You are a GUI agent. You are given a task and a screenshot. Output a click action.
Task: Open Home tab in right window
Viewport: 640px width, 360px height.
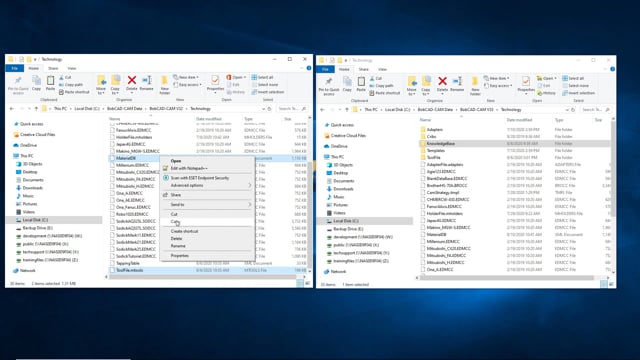tap(344, 69)
